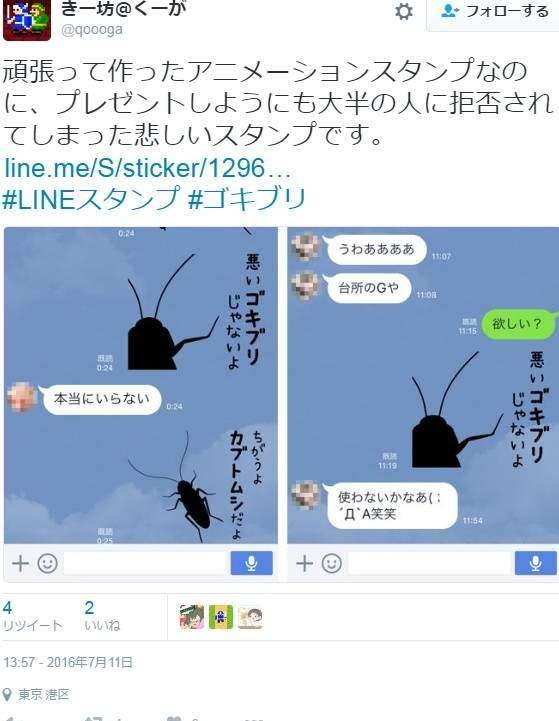
Task: Click the left chat message input field
Action: pyautogui.click(x=146, y=563)
